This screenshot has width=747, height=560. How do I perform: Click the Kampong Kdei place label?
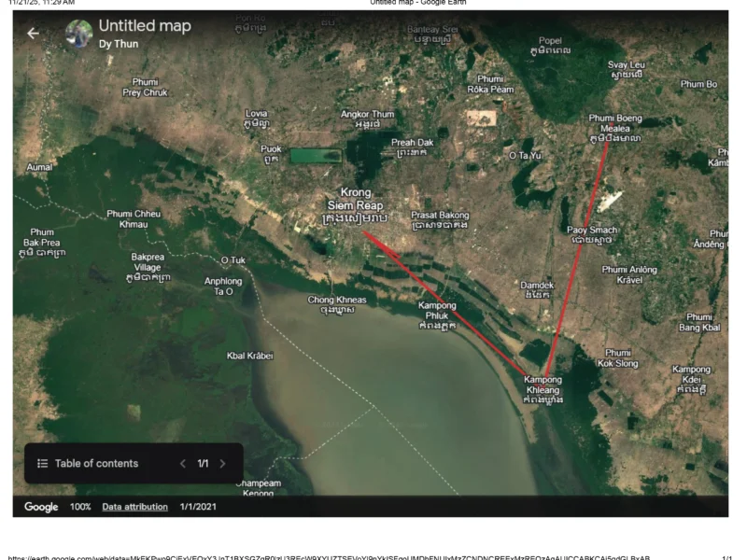[x=691, y=379]
